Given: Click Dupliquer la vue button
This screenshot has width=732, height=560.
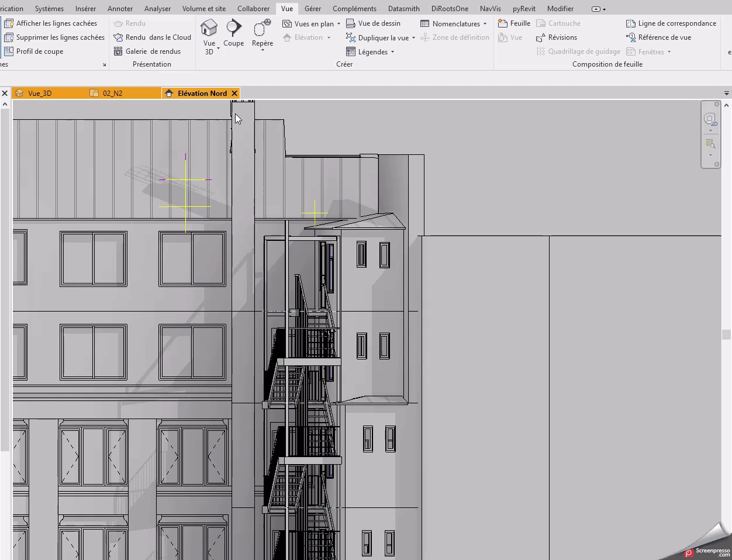Looking at the screenshot, I should pos(377,37).
